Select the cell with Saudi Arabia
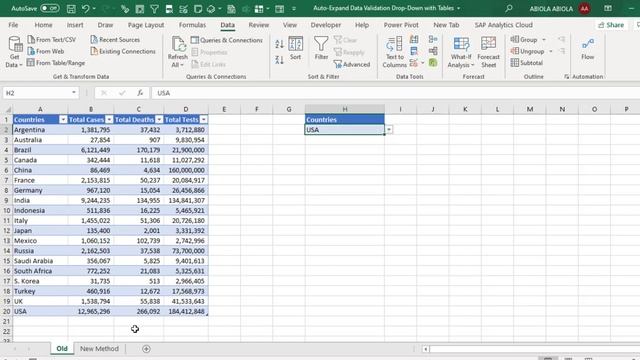The width and height of the screenshot is (640, 360). click(x=40, y=261)
